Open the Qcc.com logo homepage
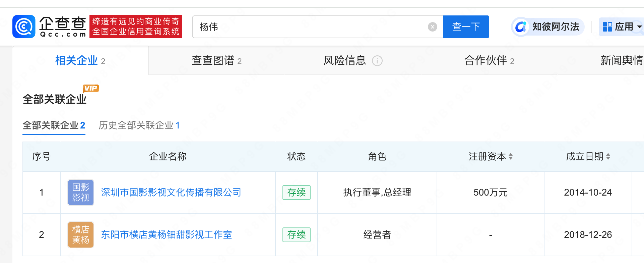 tap(49, 27)
